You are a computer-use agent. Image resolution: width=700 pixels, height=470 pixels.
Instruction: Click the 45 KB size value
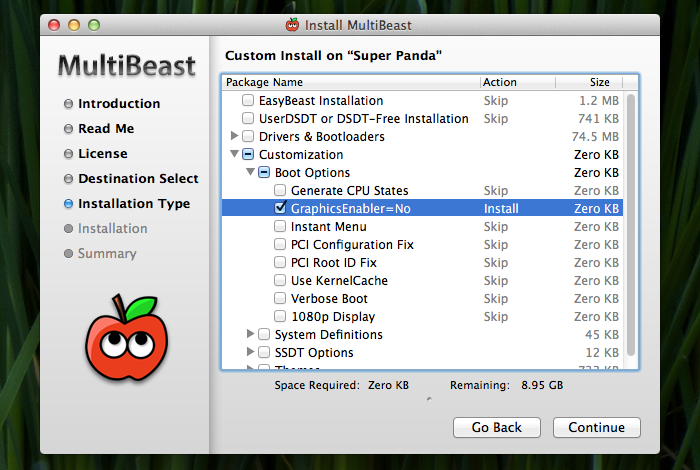click(x=602, y=334)
